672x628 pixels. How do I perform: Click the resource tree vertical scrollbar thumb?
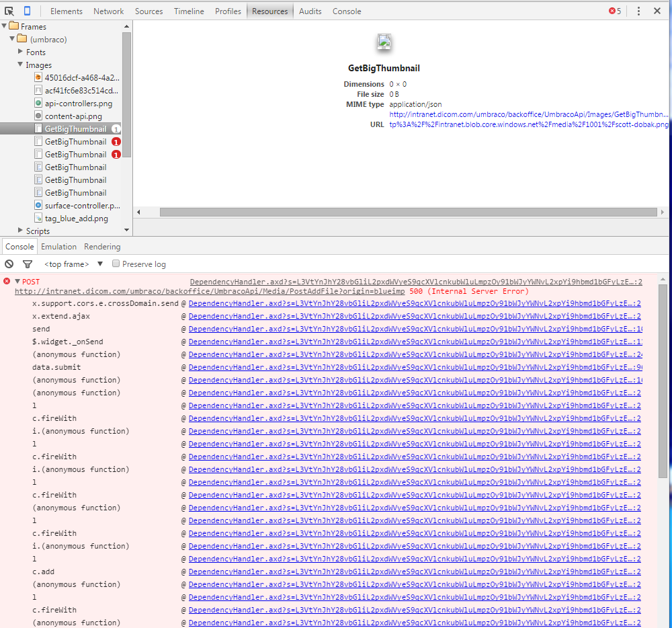[126, 95]
